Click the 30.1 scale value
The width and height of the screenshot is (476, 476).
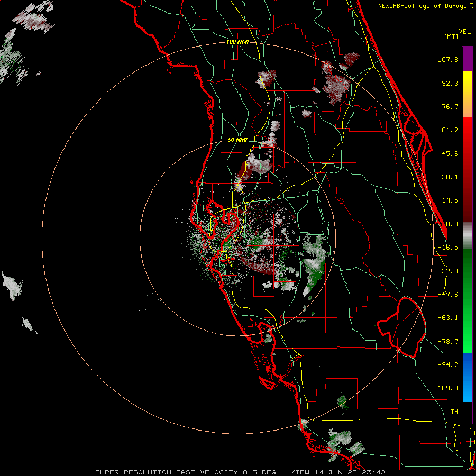click(450, 177)
